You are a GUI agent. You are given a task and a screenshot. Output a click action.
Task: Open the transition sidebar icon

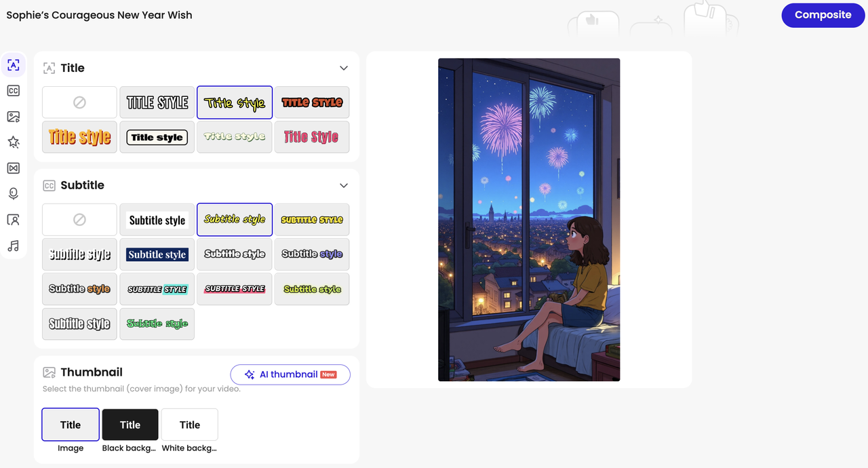[14, 168]
